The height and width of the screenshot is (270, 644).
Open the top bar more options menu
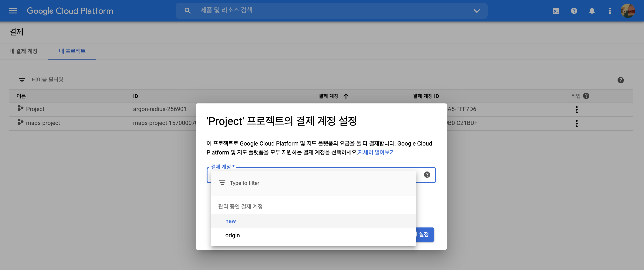(610, 11)
